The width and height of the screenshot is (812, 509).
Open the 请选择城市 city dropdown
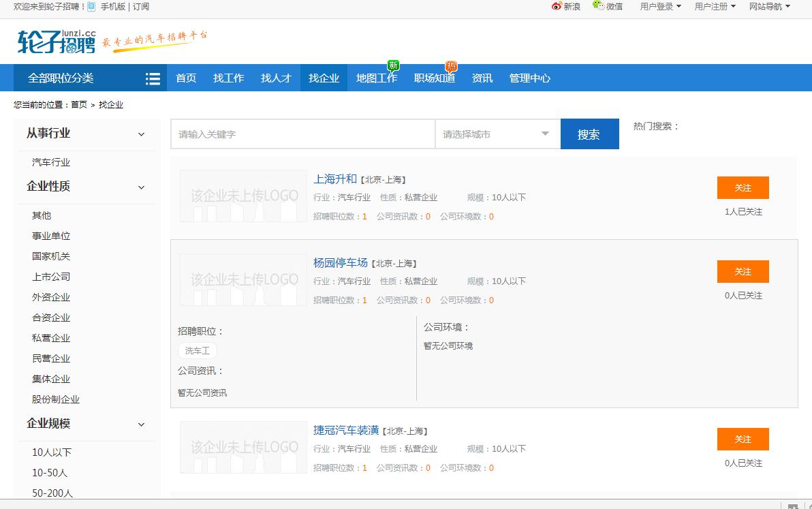click(498, 134)
